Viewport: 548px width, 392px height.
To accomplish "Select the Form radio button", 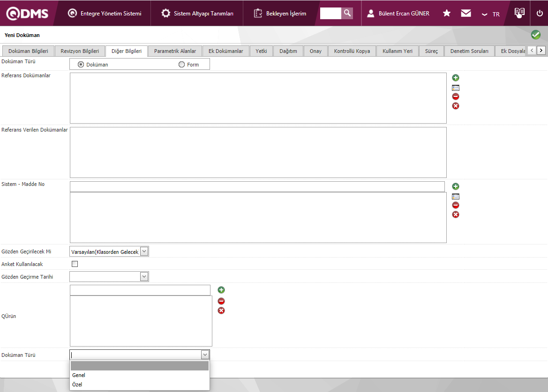I will (x=181, y=65).
